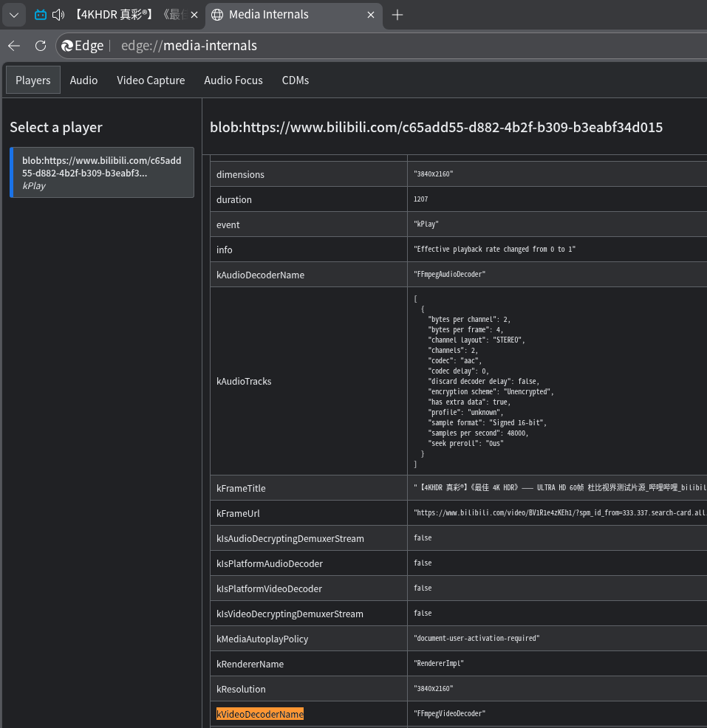707x728 pixels.
Task: Go back with the back arrow
Action: tap(14, 46)
